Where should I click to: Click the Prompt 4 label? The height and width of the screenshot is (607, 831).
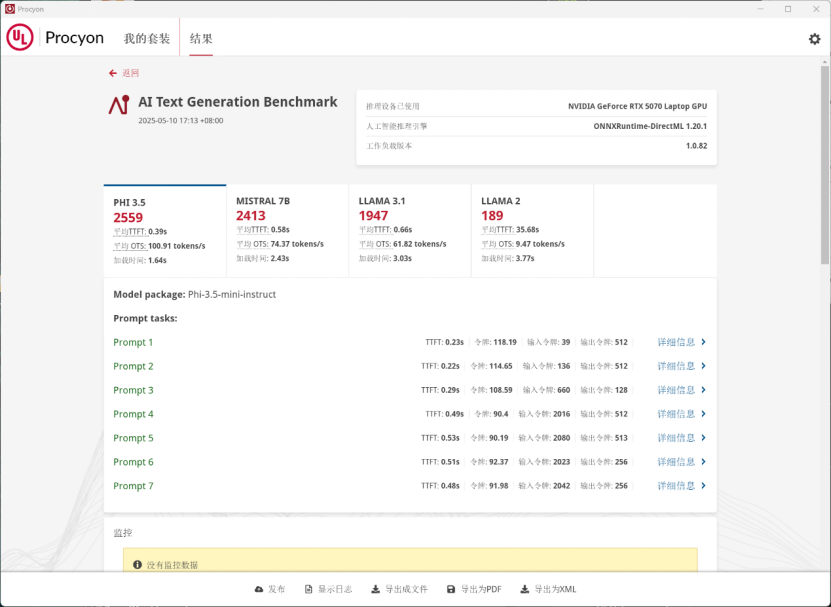tap(134, 414)
